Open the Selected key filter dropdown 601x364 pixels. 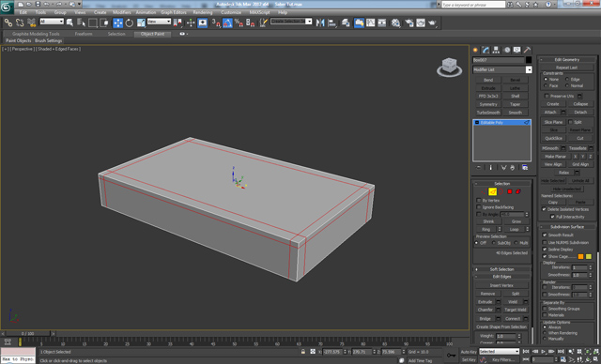coord(499,352)
